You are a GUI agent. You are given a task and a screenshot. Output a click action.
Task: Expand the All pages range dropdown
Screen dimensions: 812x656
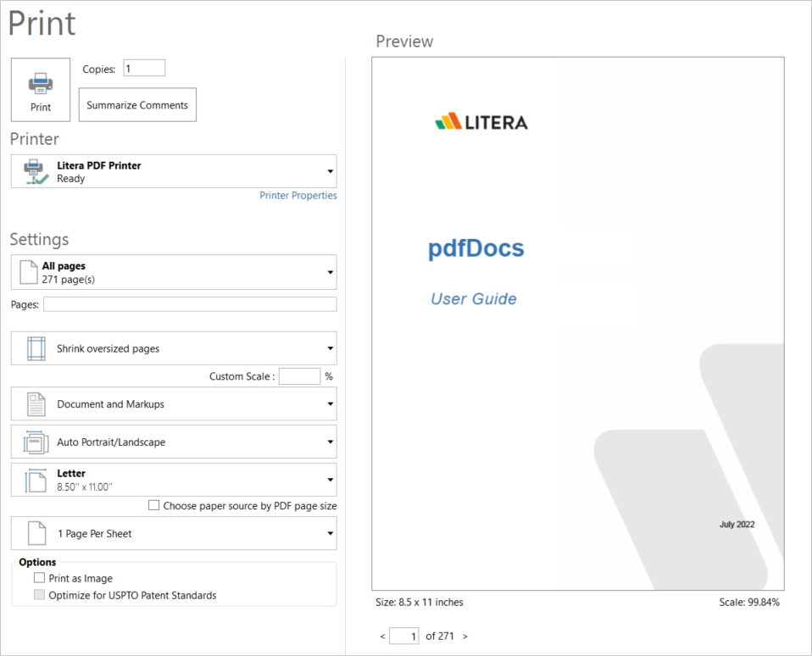174,272
